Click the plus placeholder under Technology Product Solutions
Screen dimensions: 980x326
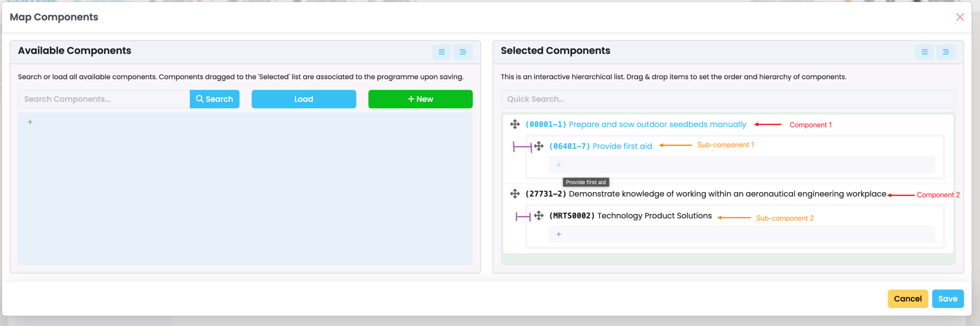point(559,234)
